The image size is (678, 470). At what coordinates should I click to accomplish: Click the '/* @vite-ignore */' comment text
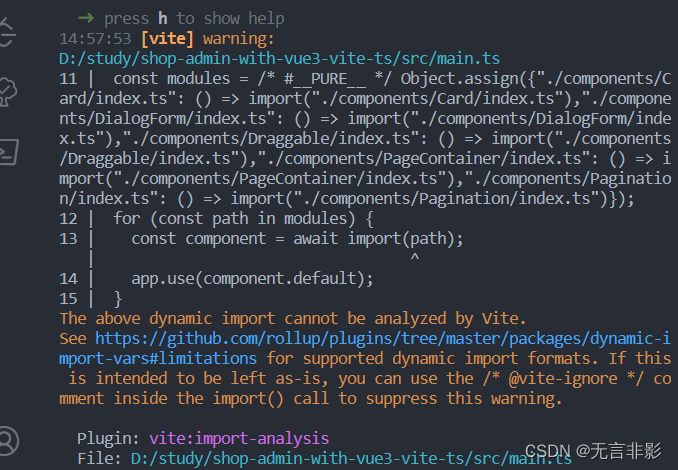tap(563, 379)
